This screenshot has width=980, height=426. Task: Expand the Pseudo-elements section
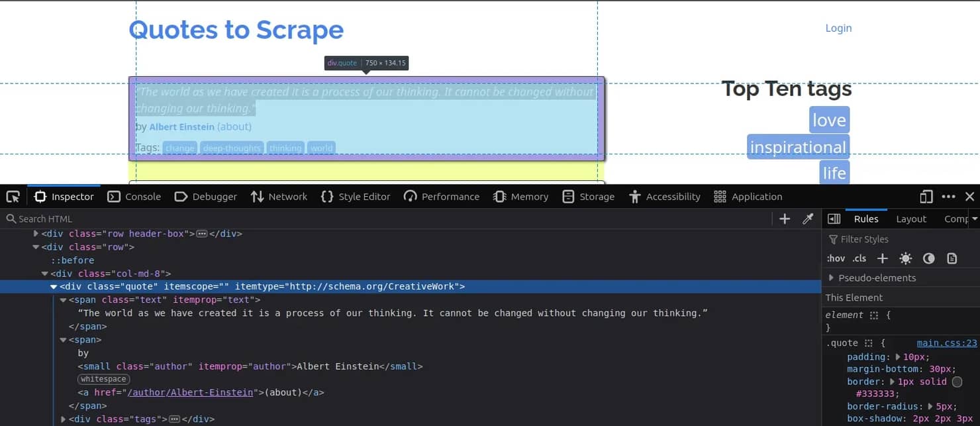point(832,278)
